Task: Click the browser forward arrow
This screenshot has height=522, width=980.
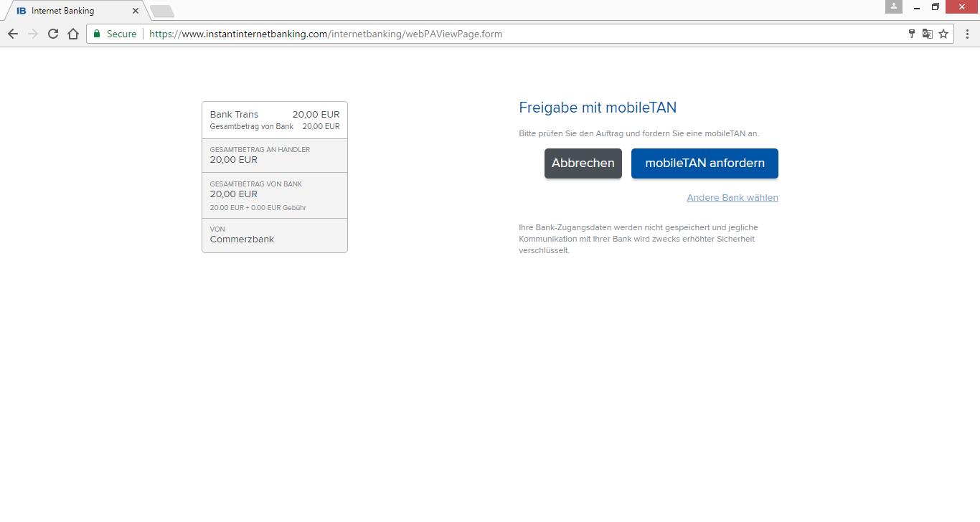Action: tap(32, 34)
